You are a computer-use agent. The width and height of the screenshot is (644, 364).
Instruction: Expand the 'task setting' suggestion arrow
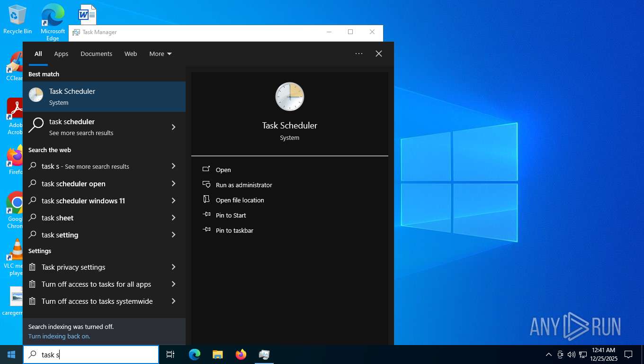(174, 235)
